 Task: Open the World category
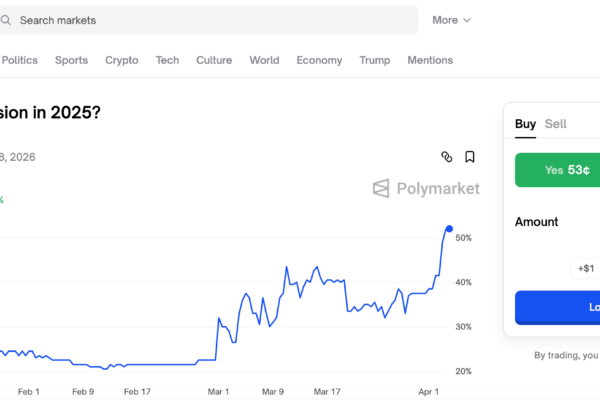point(264,60)
